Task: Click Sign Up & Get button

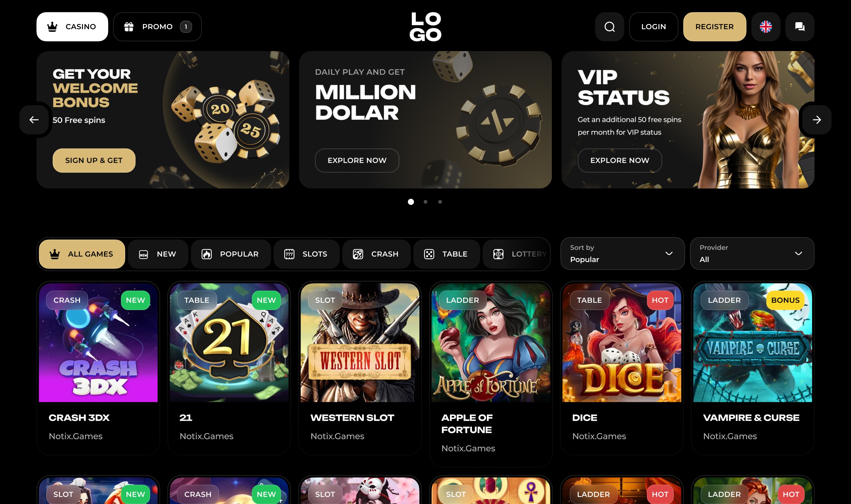Action: (x=94, y=160)
